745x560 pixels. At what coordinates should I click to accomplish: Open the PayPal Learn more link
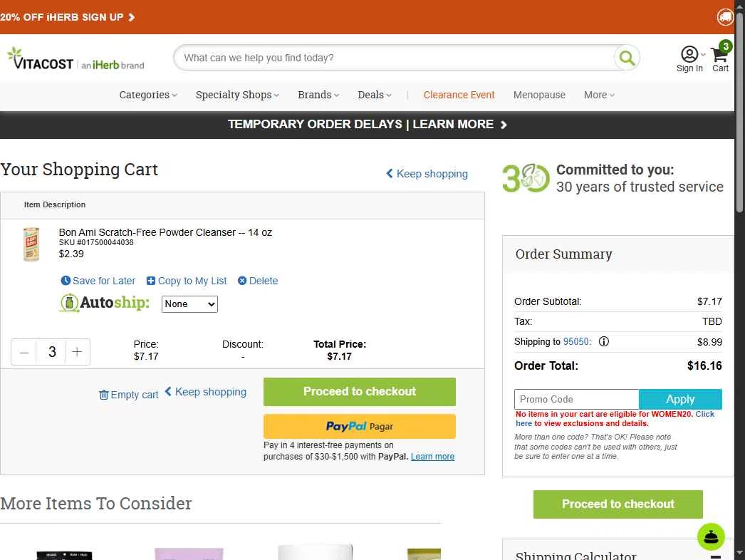point(432,457)
